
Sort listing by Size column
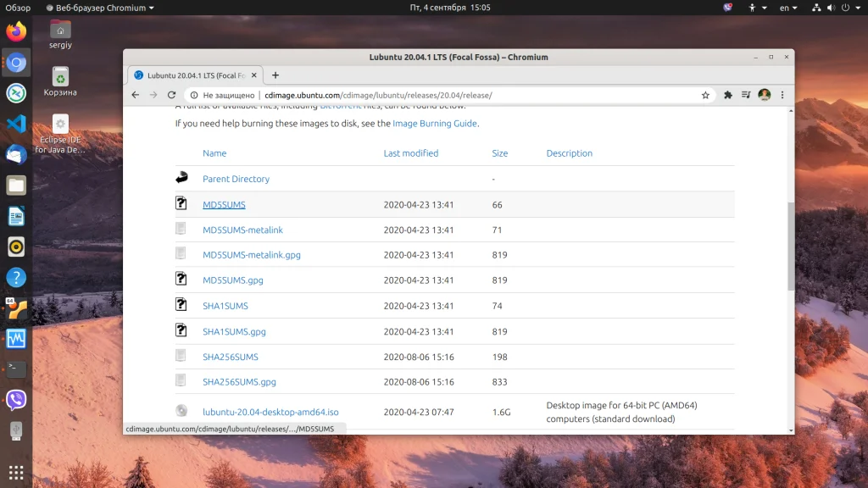point(500,153)
